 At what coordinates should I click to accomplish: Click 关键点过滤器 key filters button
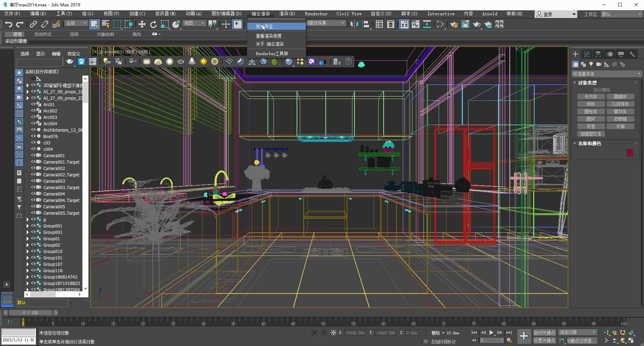coord(582,340)
